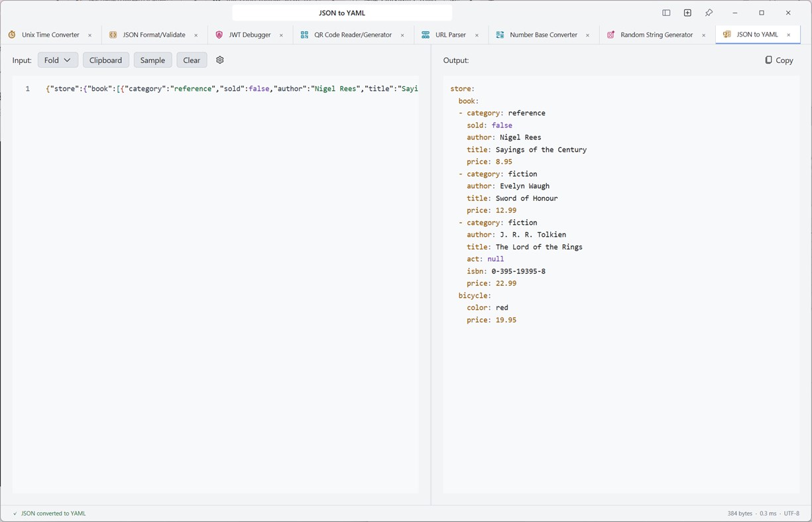Expand the Fold dropdown
The image size is (812, 522).
pyautogui.click(x=58, y=60)
